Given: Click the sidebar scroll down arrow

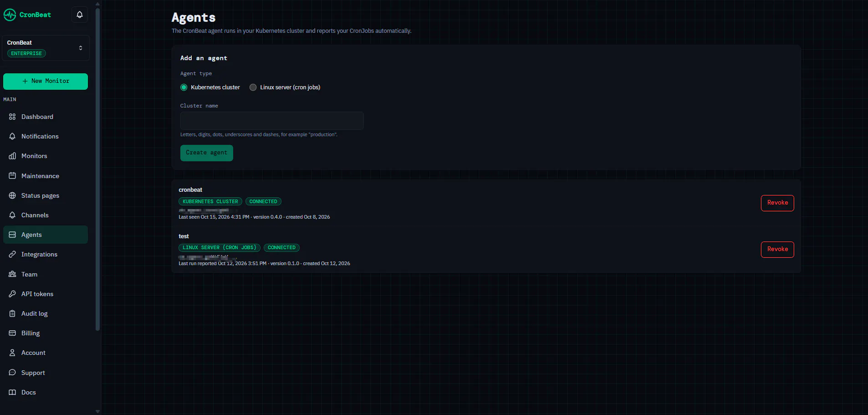Looking at the screenshot, I should 97,411.
